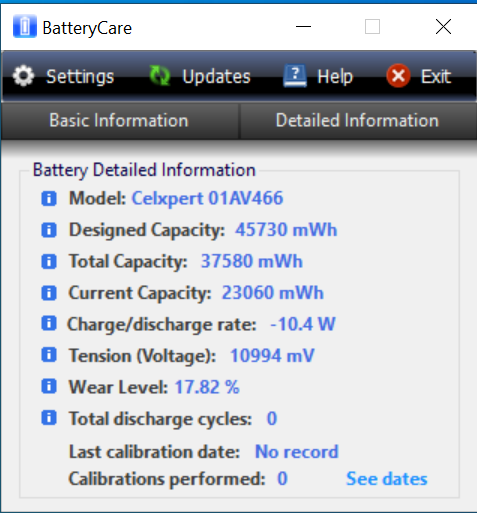This screenshot has height=513, width=477.
Task: Open the See dates link
Action: pyautogui.click(x=387, y=479)
